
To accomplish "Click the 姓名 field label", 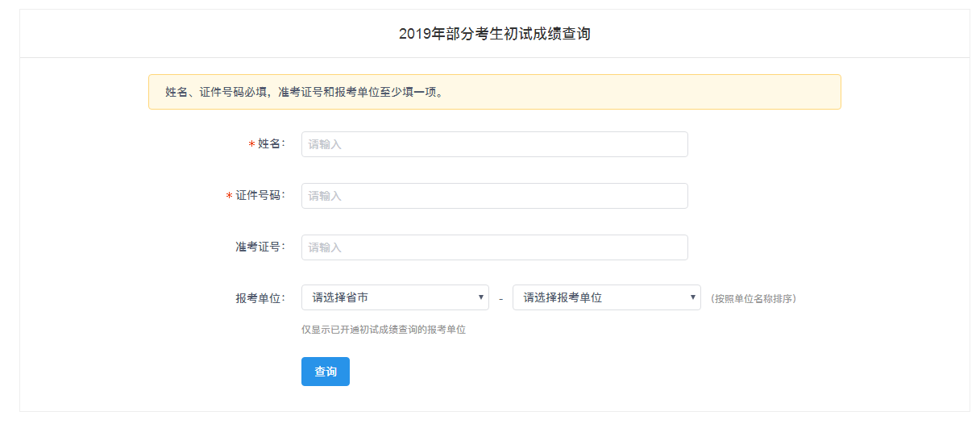I will pyautogui.click(x=272, y=143).
